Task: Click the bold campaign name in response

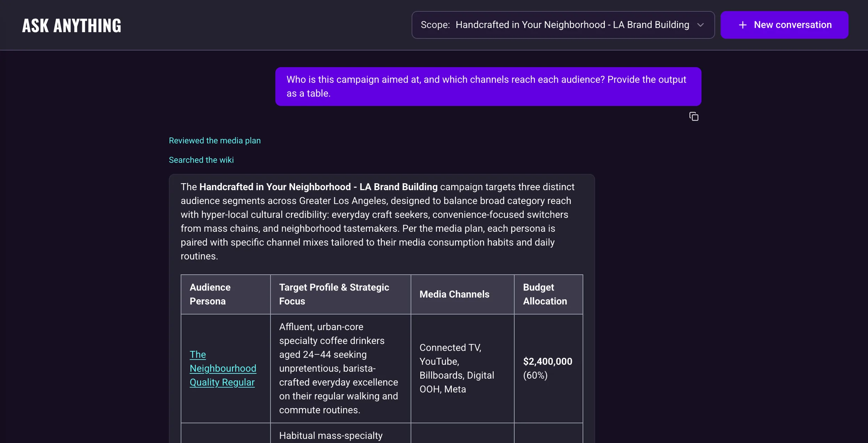Action: tap(318, 187)
